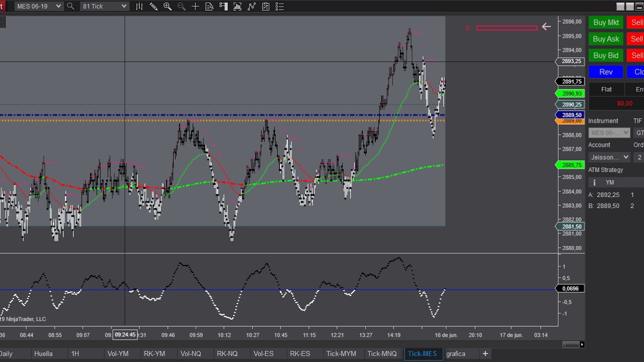644x362 pixels.
Task: Zoom out on the chart
Action: pyautogui.click(x=182, y=7)
